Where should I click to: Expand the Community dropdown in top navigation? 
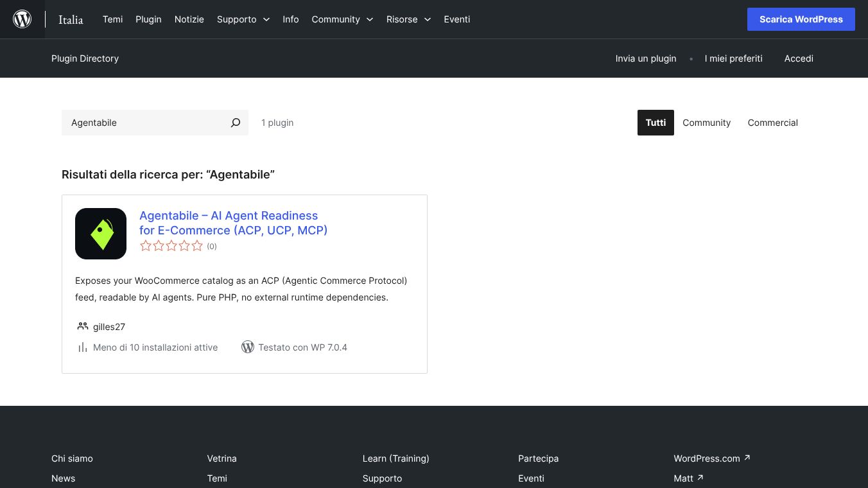point(342,19)
